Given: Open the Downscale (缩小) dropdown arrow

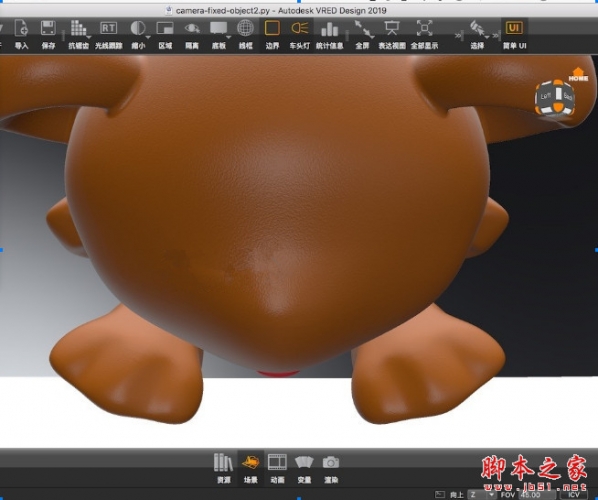Looking at the screenshot, I should (x=148, y=37).
